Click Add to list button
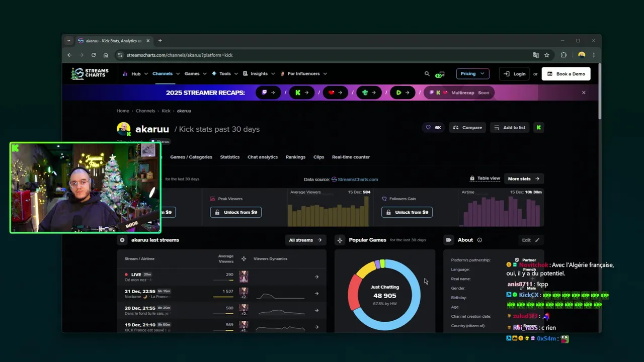 (510, 128)
